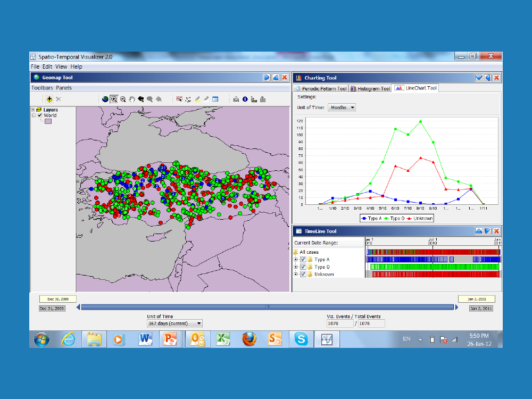The image size is (532, 399).
Task: Click Charting Tool left-arrow panel icon
Action: [x=487, y=78]
